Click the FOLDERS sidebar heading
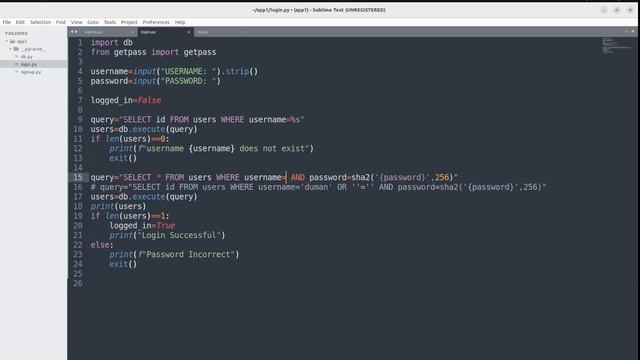The width and height of the screenshot is (640, 360). click(x=16, y=33)
